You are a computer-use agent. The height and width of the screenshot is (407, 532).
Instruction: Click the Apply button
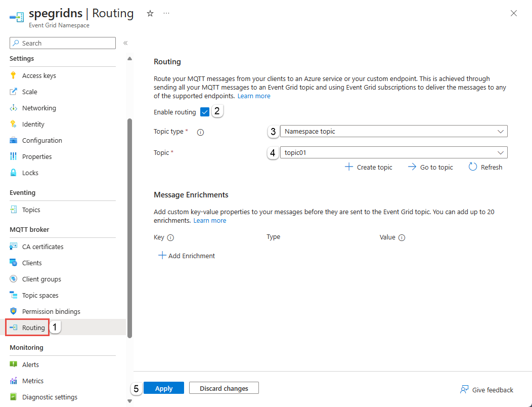[x=164, y=388]
